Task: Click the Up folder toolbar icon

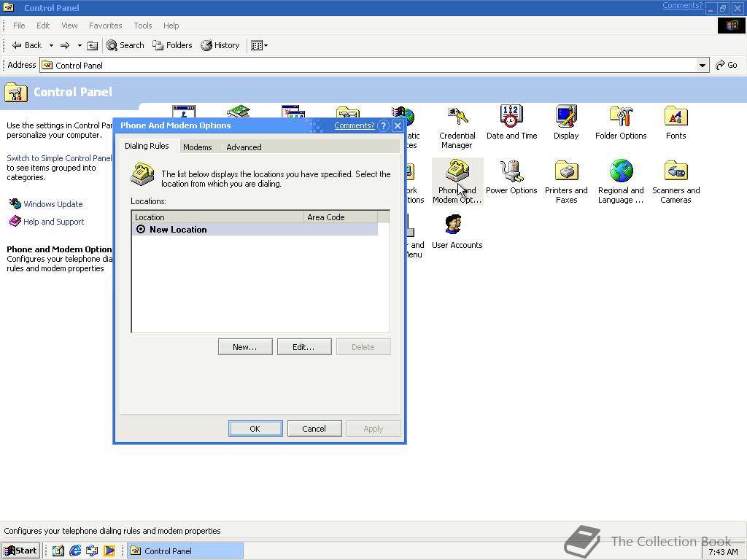Action: click(93, 45)
